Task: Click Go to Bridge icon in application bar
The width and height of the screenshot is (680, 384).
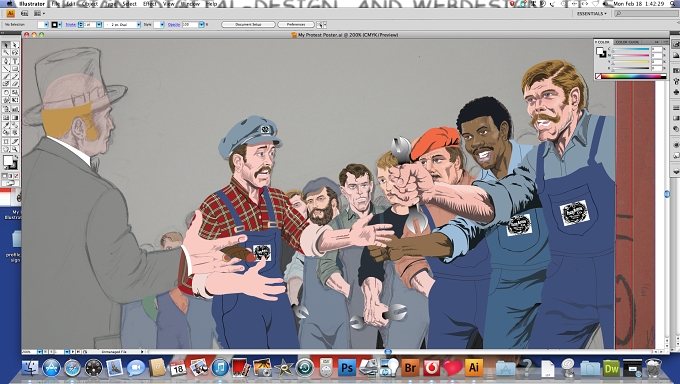Action: (x=24, y=14)
